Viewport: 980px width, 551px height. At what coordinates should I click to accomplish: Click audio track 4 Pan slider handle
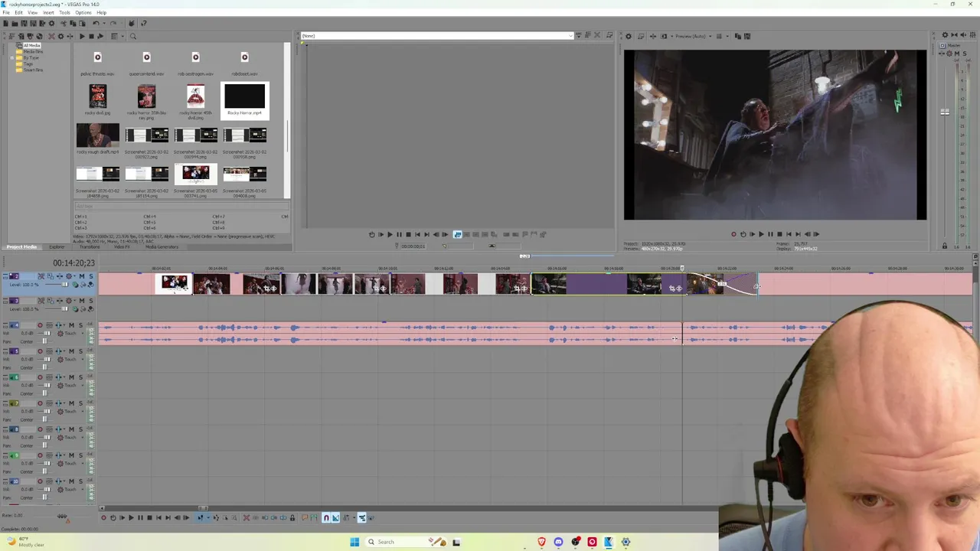pos(44,341)
